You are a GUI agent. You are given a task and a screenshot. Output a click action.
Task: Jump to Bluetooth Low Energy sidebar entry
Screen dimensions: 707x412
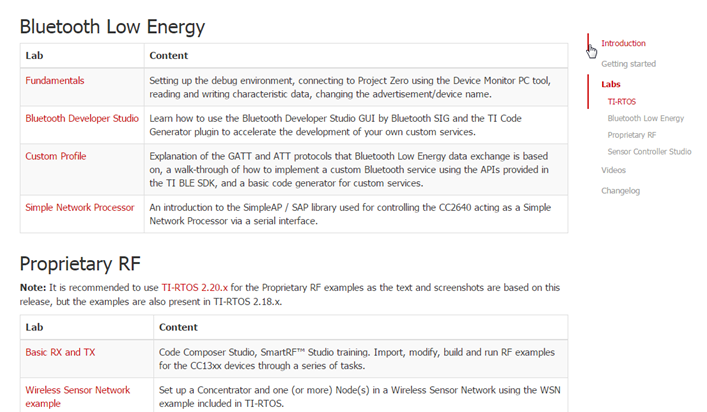click(x=645, y=118)
